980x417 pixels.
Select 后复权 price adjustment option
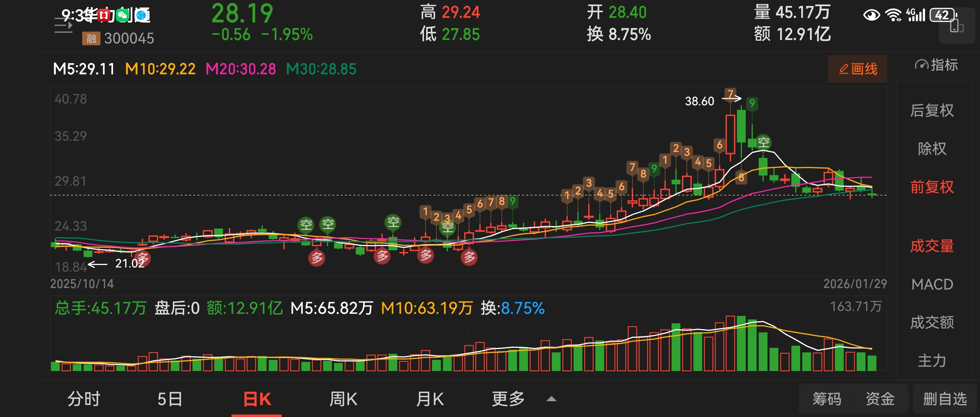click(x=932, y=111)
